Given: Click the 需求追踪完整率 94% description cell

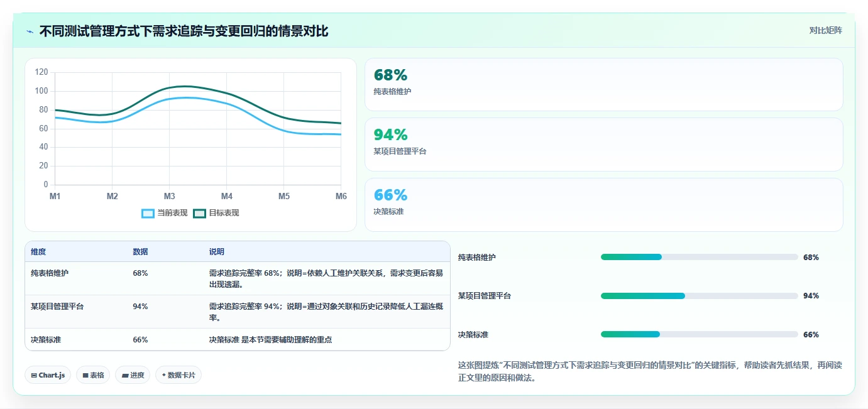Looking at the screenshot, I should tap(326, 312).
